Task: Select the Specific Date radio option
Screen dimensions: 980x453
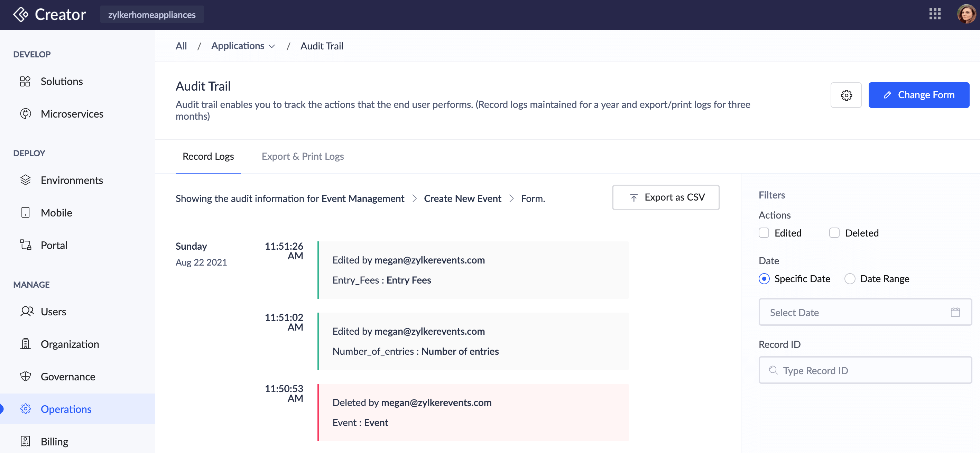Action: pos(764,279)
